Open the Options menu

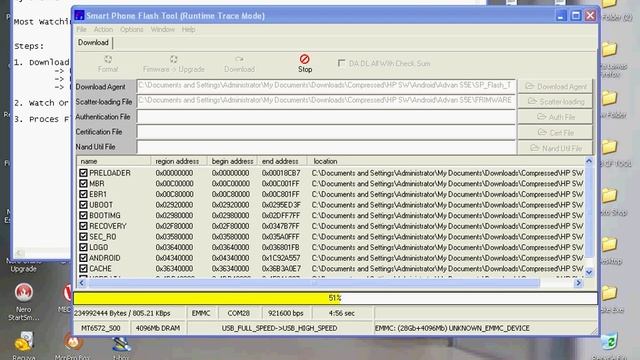pyautogui.click(x=131, y=29)
